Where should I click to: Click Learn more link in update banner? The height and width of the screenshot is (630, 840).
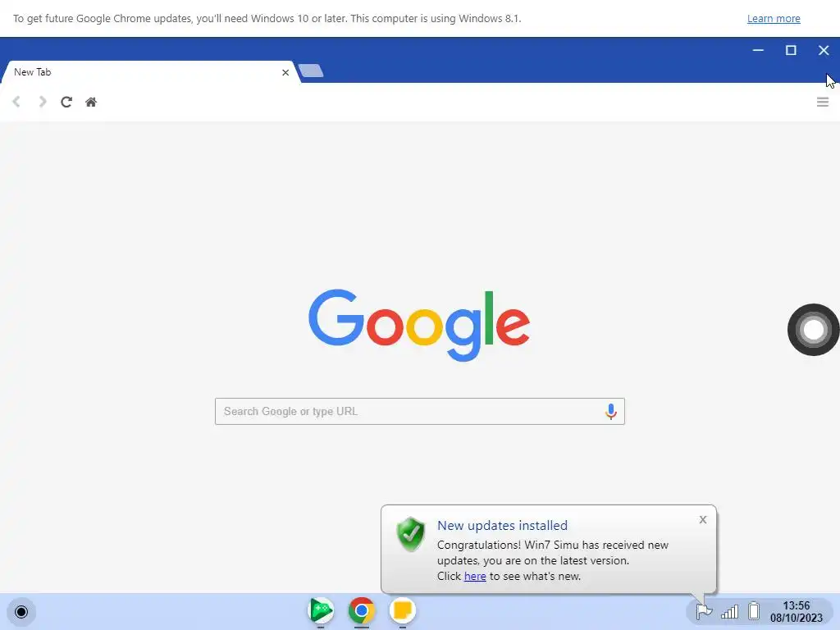click(774, 18)
